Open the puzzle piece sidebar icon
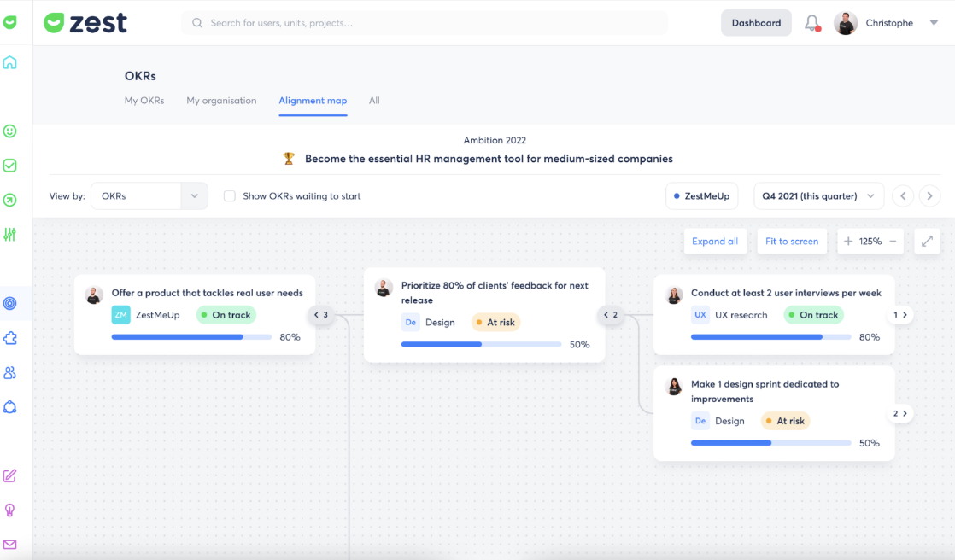Screen dimensions: 955x560 (x=10, y=338)
